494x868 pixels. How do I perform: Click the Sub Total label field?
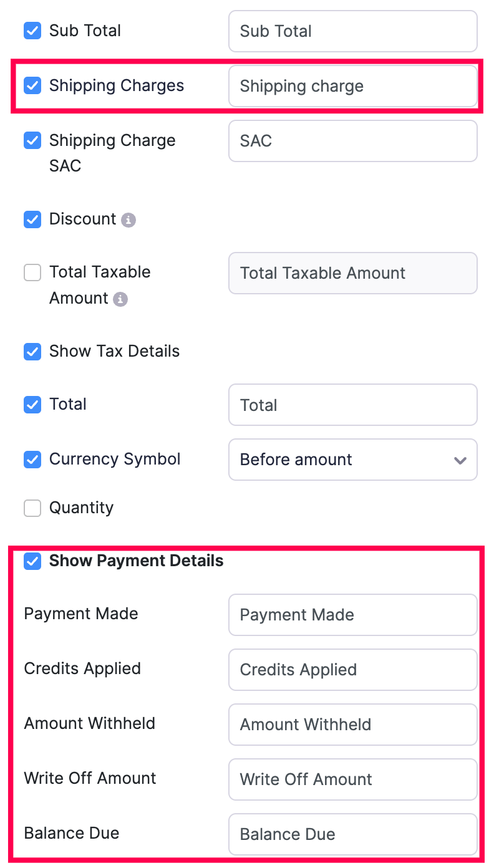point(352,31)
